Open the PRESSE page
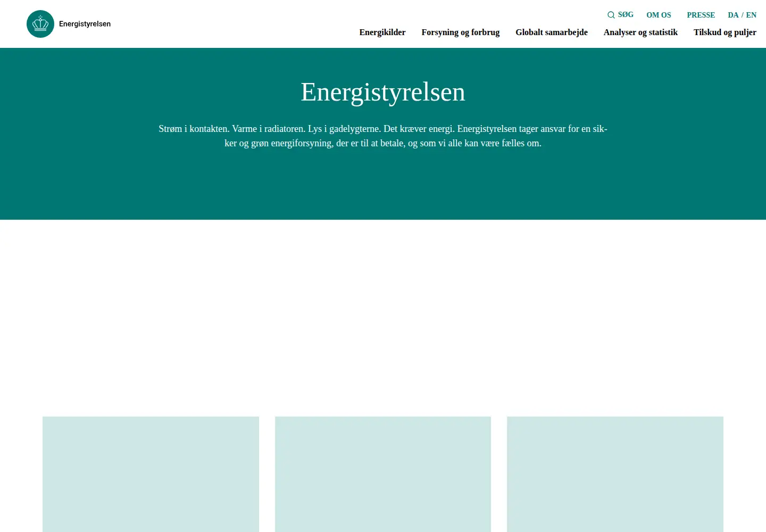 pyautogui.click(x=701, y=15)
